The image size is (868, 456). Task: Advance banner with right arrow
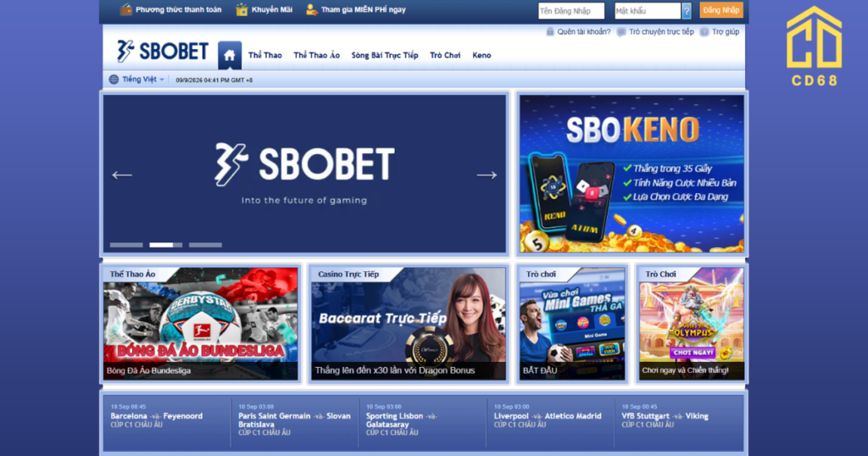click(487, 175)
